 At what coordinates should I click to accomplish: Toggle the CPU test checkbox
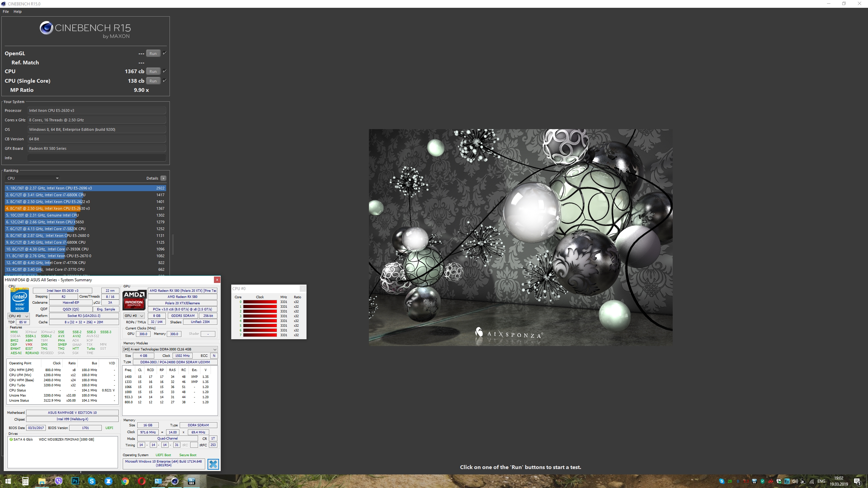coord(164,71)
